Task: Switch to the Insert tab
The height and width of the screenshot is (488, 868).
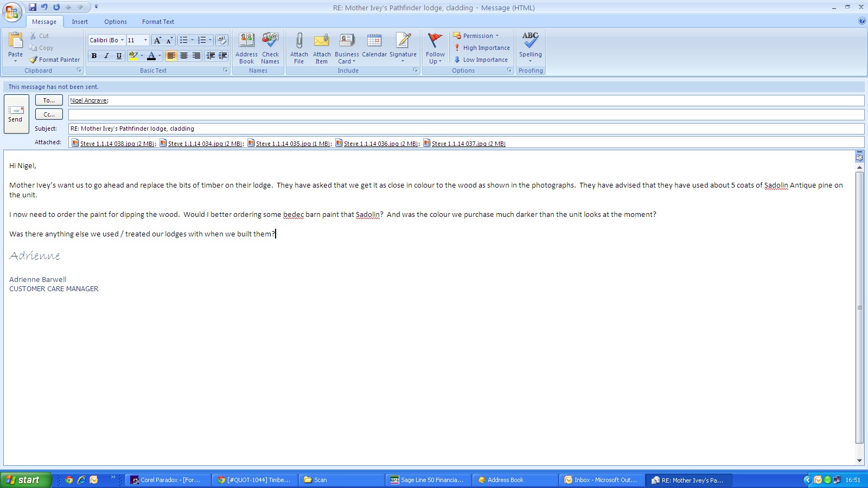Action: 80,22
